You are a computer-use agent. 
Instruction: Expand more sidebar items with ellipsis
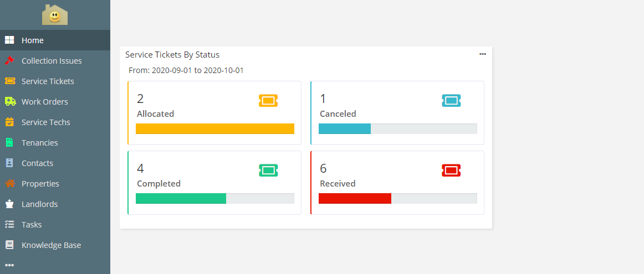coord(9,265)
